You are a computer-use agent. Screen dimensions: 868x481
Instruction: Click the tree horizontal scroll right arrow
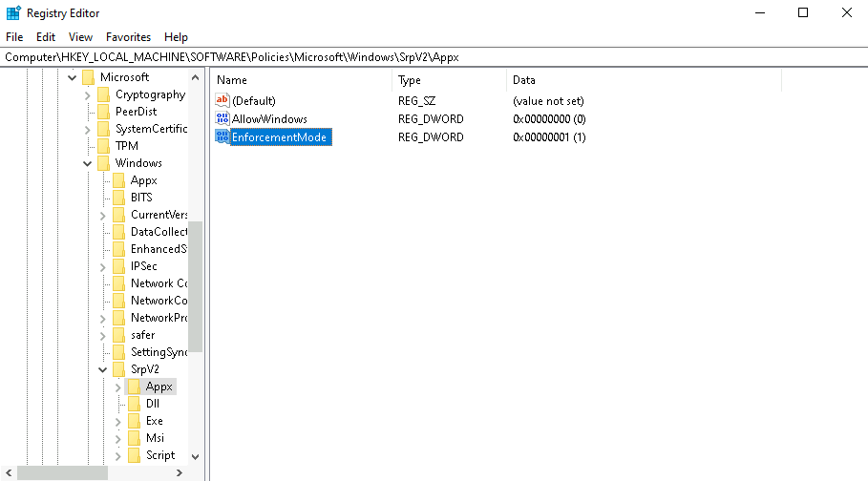tap(180, 473)
